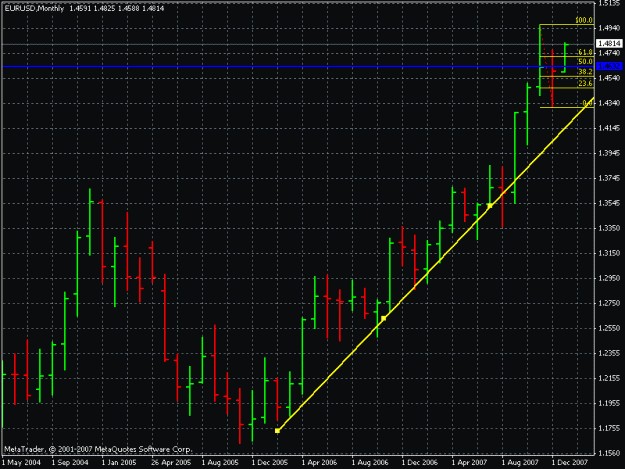Click the 1.3350 price scale value
Image resolution: width=625 pixels, height=469 pixels.
point(609,228)
